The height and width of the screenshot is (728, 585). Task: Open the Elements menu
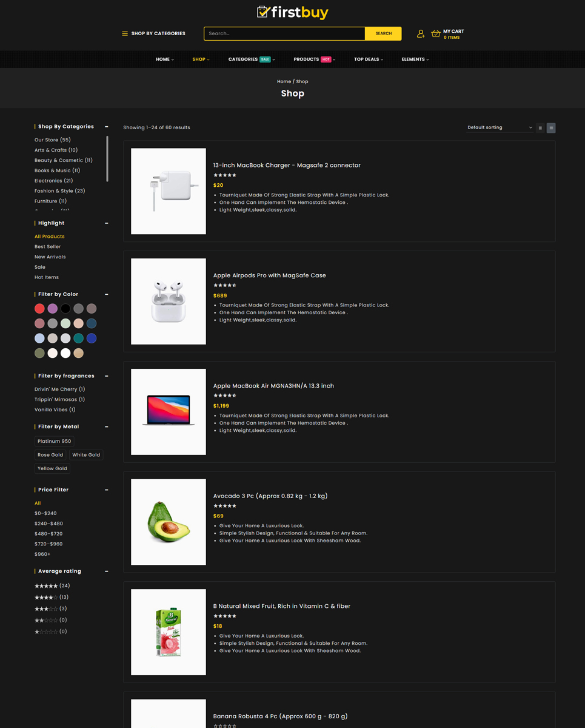coord(415,59)
